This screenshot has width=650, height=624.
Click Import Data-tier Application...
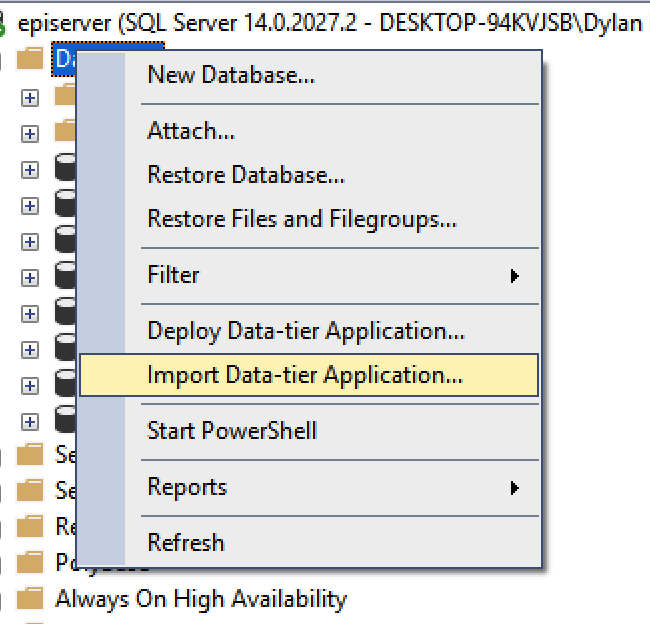(309, 375)
